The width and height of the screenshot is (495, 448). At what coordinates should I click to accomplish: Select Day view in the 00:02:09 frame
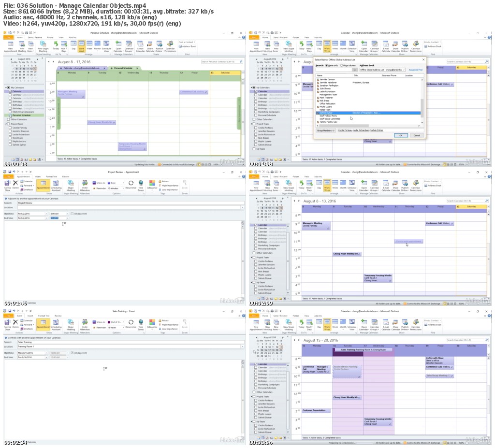click(319, 185)
